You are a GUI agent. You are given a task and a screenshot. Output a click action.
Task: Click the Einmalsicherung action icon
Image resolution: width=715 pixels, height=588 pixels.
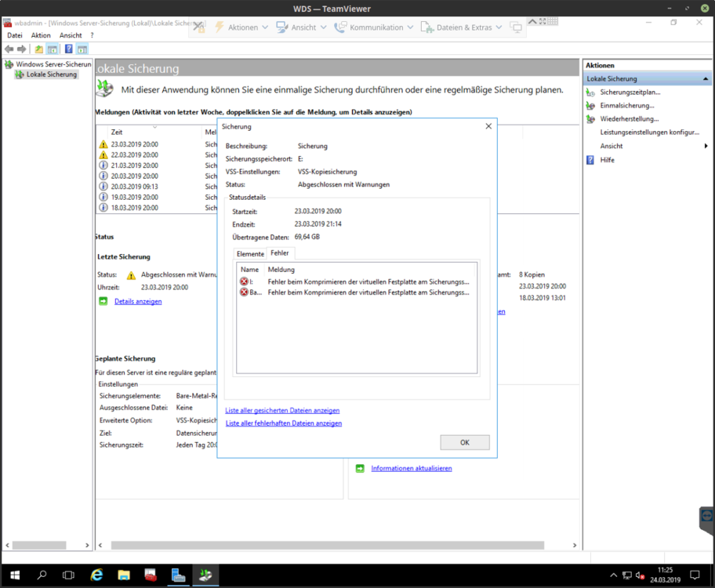tap(590, 106)
